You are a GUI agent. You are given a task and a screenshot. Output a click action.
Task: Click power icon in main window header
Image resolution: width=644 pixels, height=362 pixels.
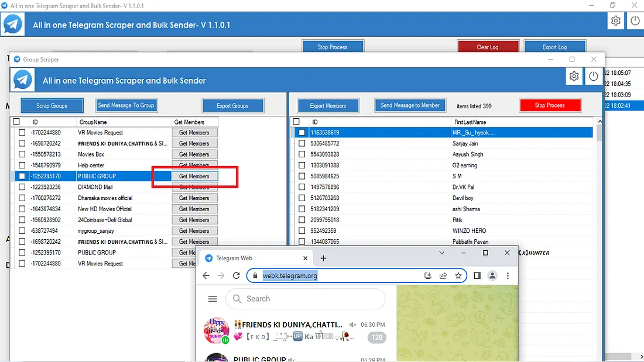635,20
